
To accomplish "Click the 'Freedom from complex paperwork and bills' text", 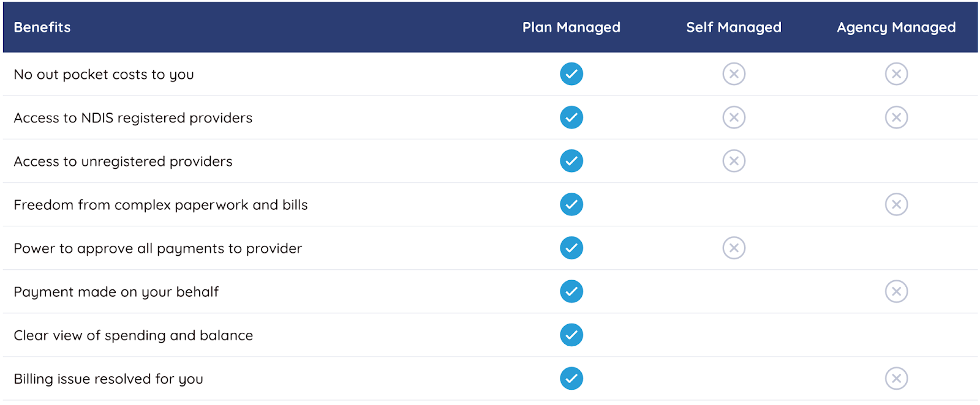I will 160,205.
